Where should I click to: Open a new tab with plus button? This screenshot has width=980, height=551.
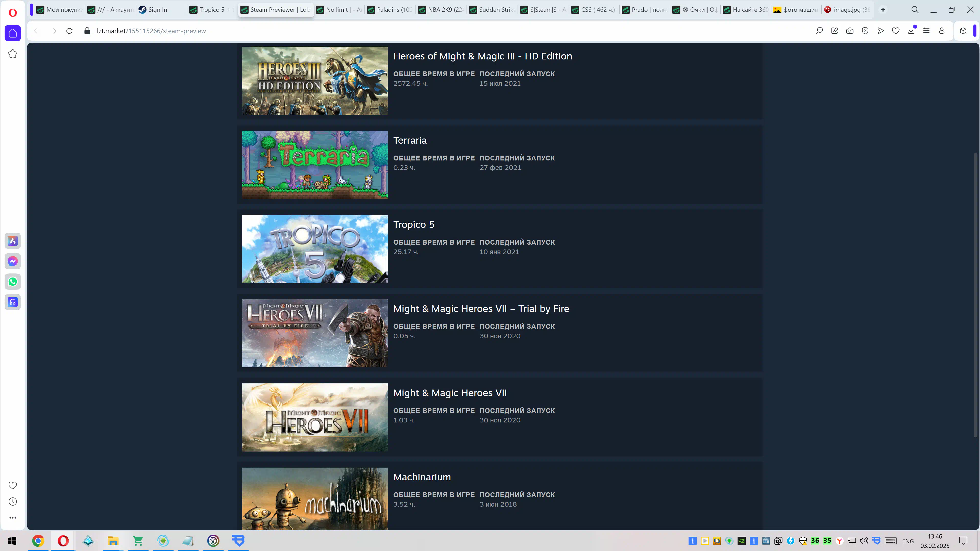click(x=883, y=9)
